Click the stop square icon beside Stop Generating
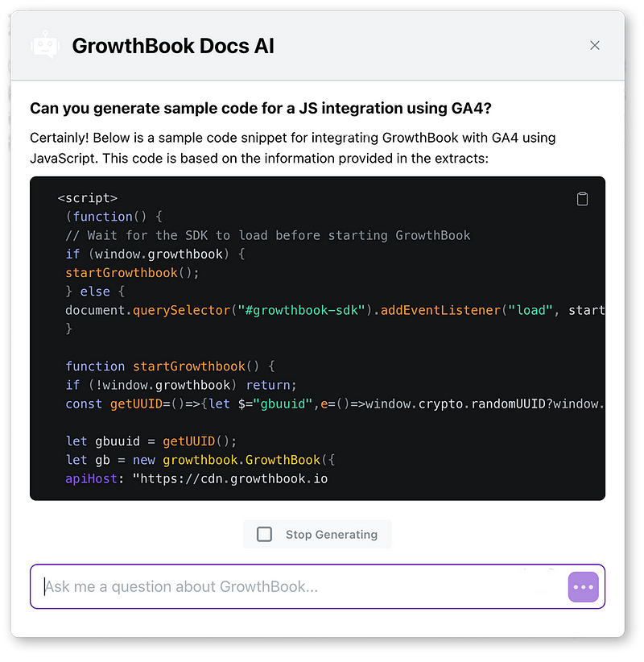Screen dimensions: 644x662 [x=265, y=534]
